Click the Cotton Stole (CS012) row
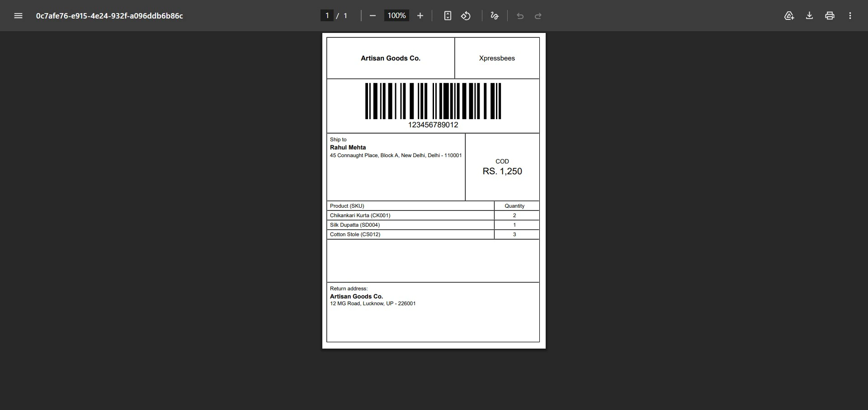 pos(433,234)
